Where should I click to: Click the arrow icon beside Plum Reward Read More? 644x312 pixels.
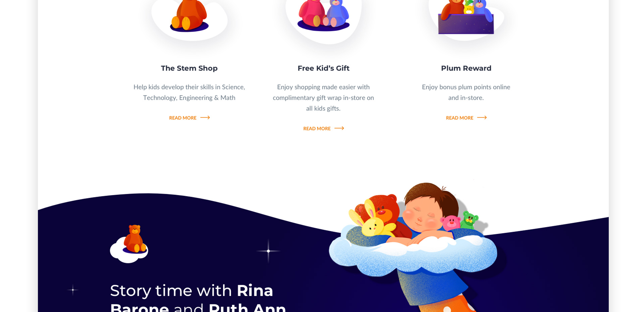[x=482, y=118]
